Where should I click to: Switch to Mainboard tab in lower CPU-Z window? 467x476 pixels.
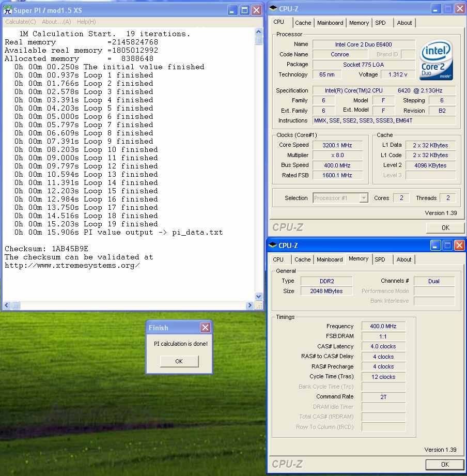330,259
